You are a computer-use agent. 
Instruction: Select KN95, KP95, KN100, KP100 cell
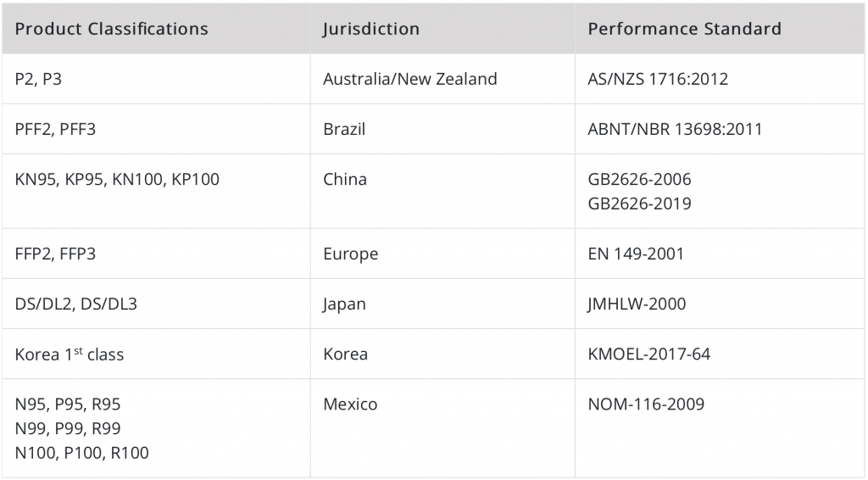[117, 180]
